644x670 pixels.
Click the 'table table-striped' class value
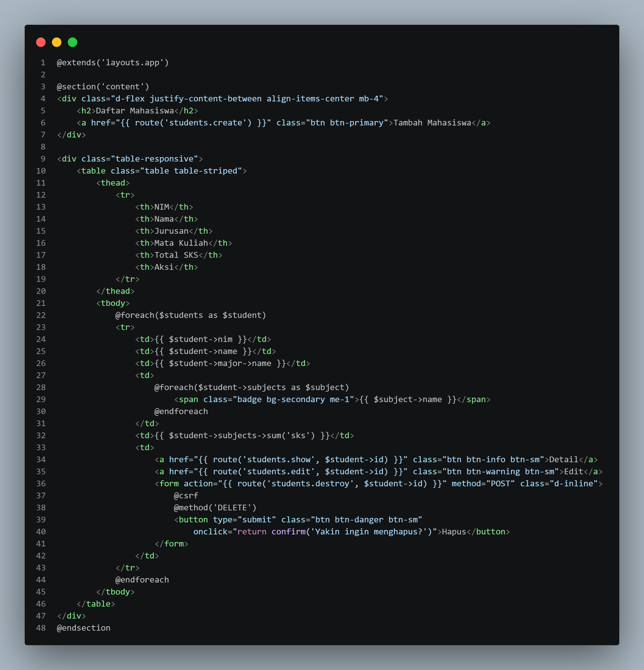point(191,171)
